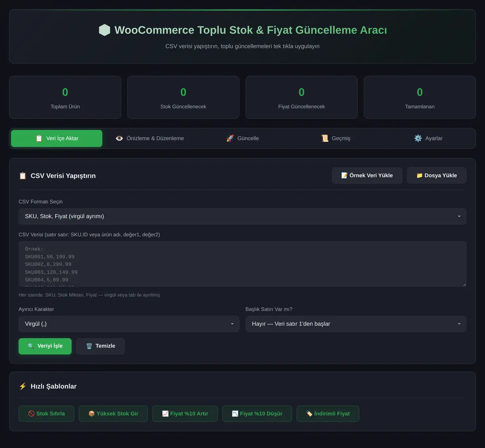Click the subtitle 'CSV verisi yapıştırın, toplu güncellemeleri'
The height and width of the screenshot is (448, 485).
pos(242,46)
